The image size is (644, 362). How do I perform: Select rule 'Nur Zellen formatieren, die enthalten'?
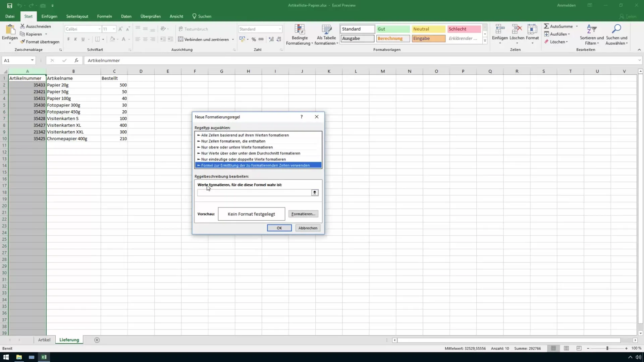coord(258,141)
